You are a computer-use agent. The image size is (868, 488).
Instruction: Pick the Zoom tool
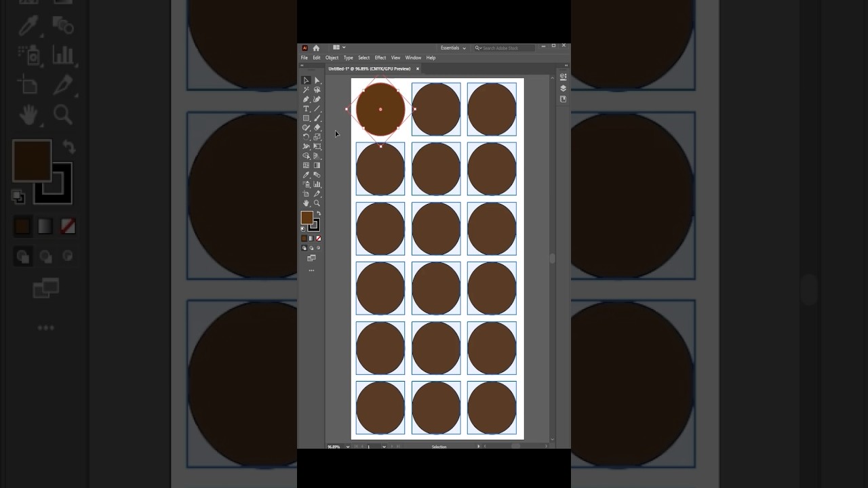coord(317,203)
